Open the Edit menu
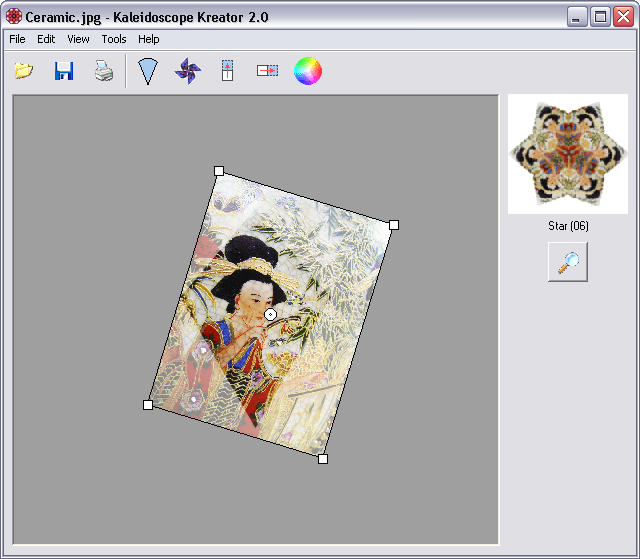 tap(46, 39)
